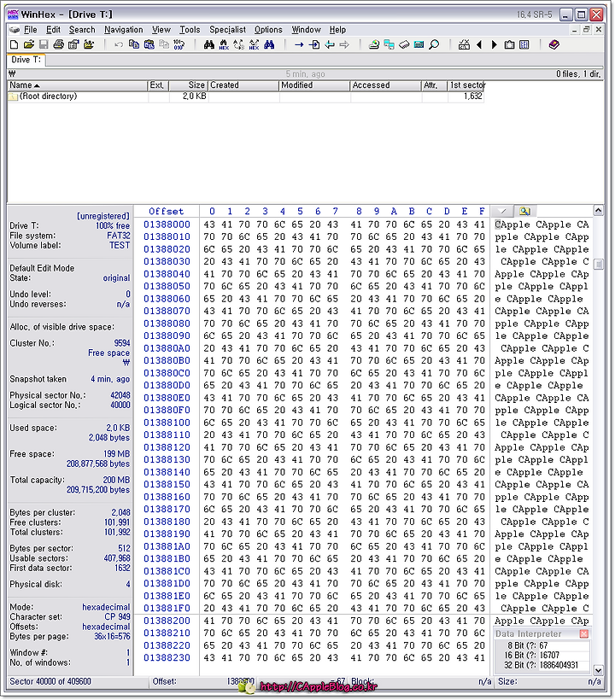Click the purple Help book icon
The width and height of the screenshot is (615, 700).
[x=553, y=44]
